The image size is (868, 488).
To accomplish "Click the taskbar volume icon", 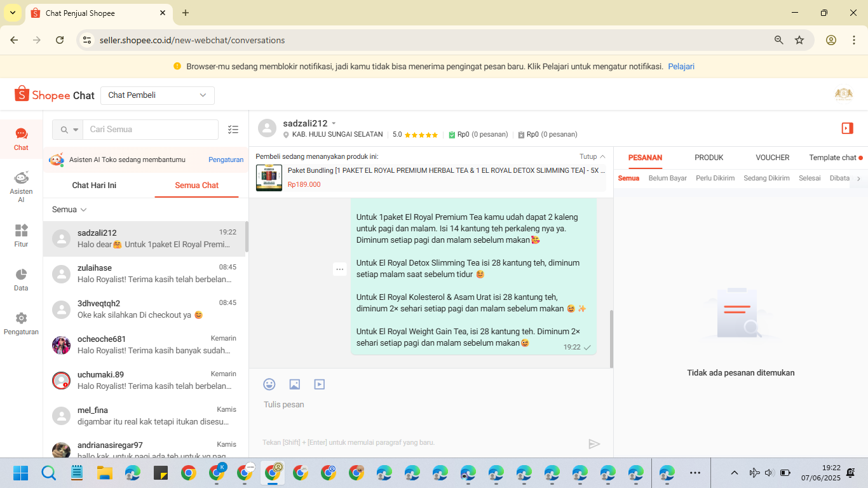I will click(769, 473).
